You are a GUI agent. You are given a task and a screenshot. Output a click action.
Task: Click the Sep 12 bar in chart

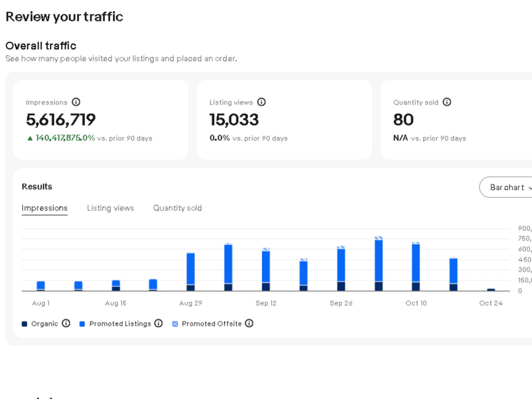266,269
